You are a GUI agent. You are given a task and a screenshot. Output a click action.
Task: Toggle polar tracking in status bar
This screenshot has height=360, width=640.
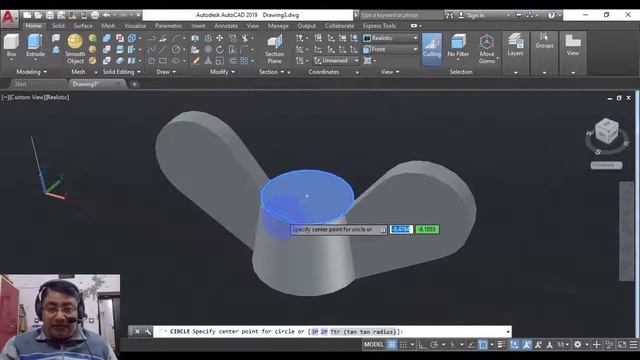pyautogui.click(x=434, y=344)
